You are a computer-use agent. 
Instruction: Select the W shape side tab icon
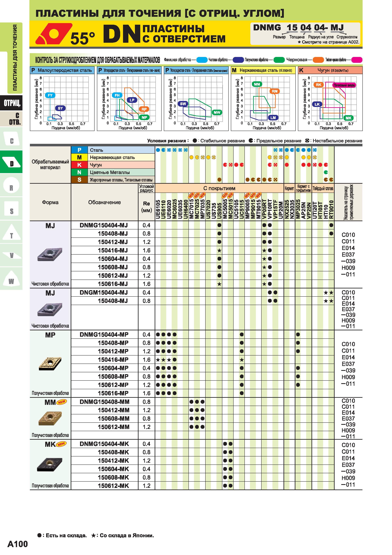coord(11,278)
